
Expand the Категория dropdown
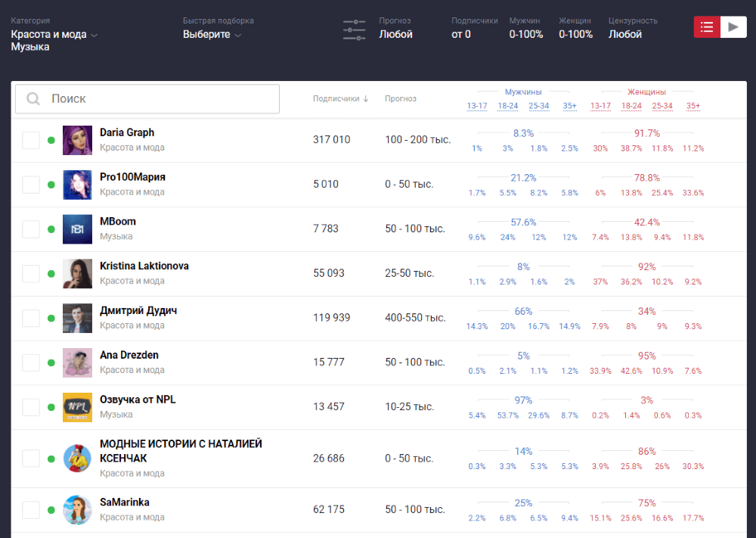tap(54, 35)
